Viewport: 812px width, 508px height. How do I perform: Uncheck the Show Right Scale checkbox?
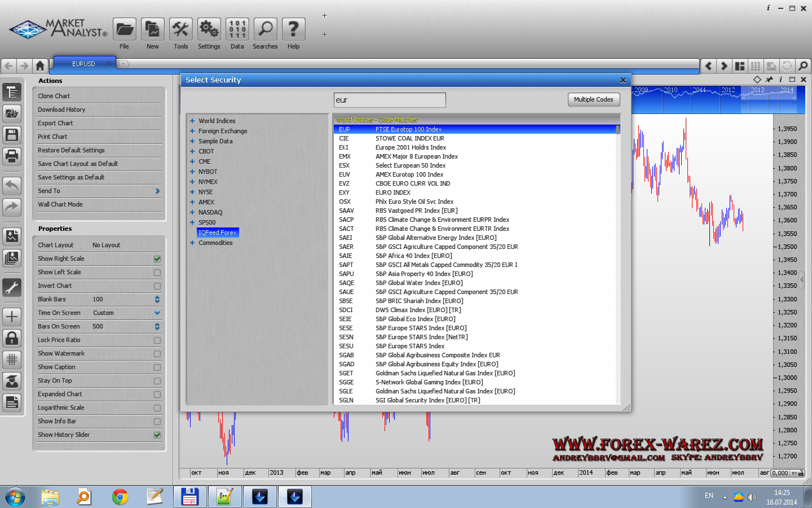pyautogui.click(x=157, y=259)
